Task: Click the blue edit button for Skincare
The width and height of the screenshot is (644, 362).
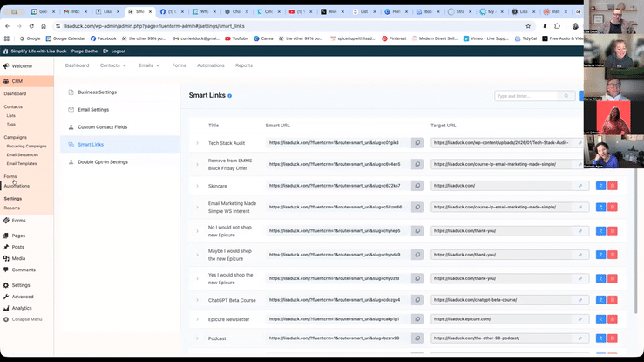Action: point(600,186)
